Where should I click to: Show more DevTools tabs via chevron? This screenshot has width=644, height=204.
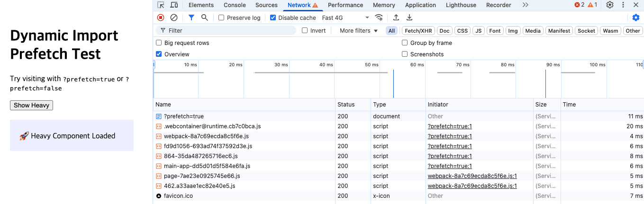525,5
